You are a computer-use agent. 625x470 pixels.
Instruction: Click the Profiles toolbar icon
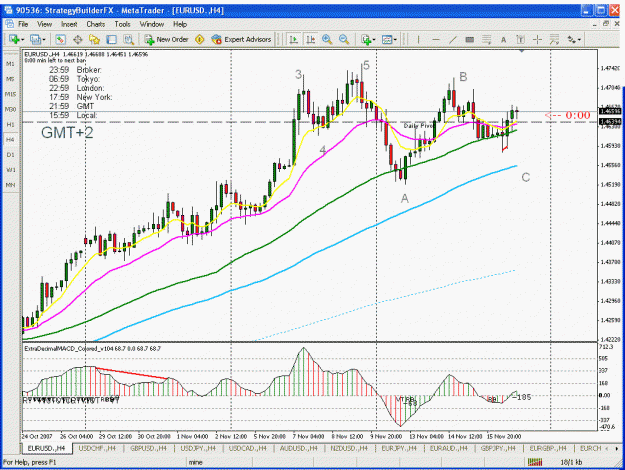point(35,39)
